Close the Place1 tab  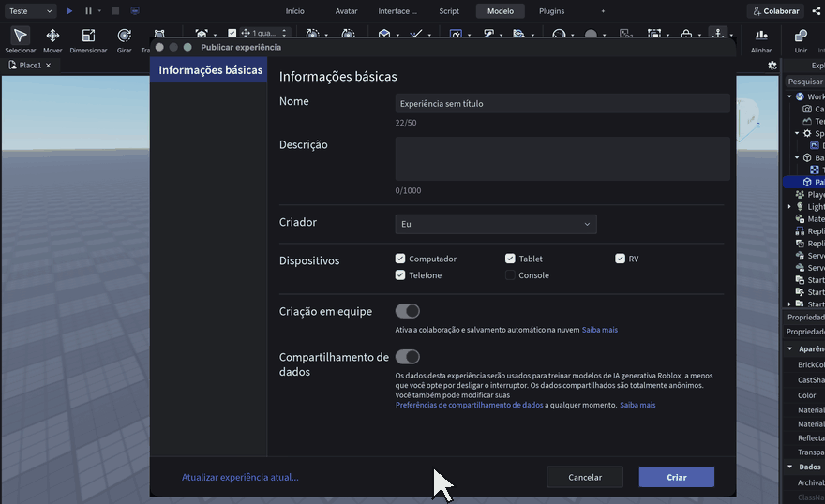[x=48, y=66]
